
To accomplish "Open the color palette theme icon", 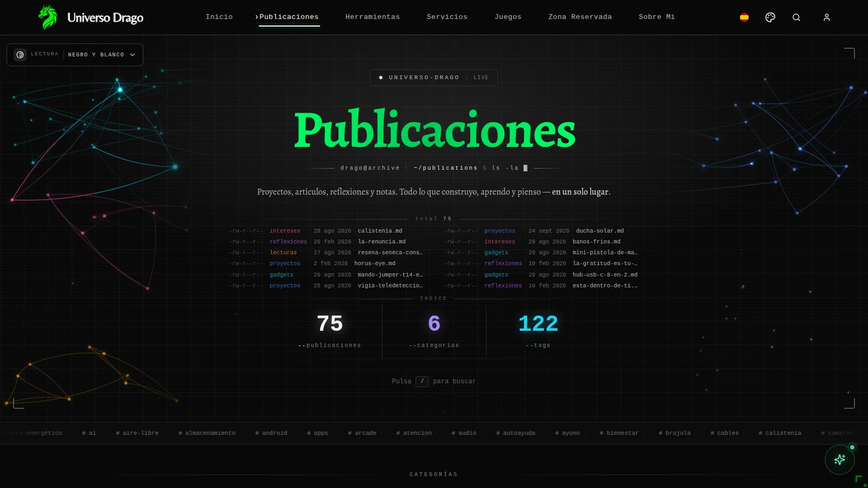I will pyautogui.click(x=770, y=17).
